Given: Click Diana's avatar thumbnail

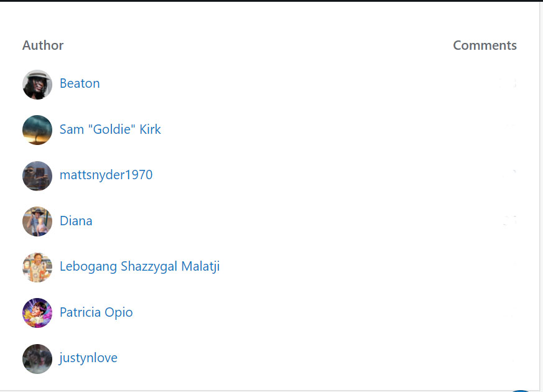Looking at the screenshot, I should (x=37, y=222).
